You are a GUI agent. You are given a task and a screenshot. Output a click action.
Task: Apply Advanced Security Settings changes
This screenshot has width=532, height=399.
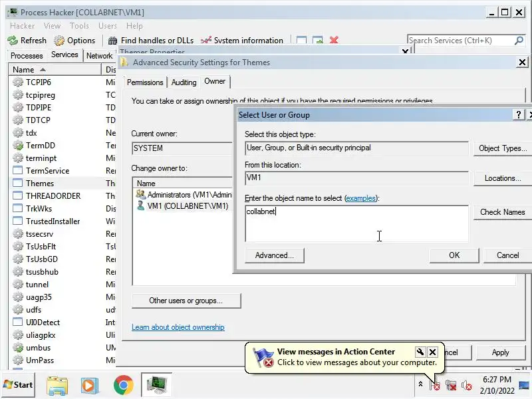click(501, 352)
